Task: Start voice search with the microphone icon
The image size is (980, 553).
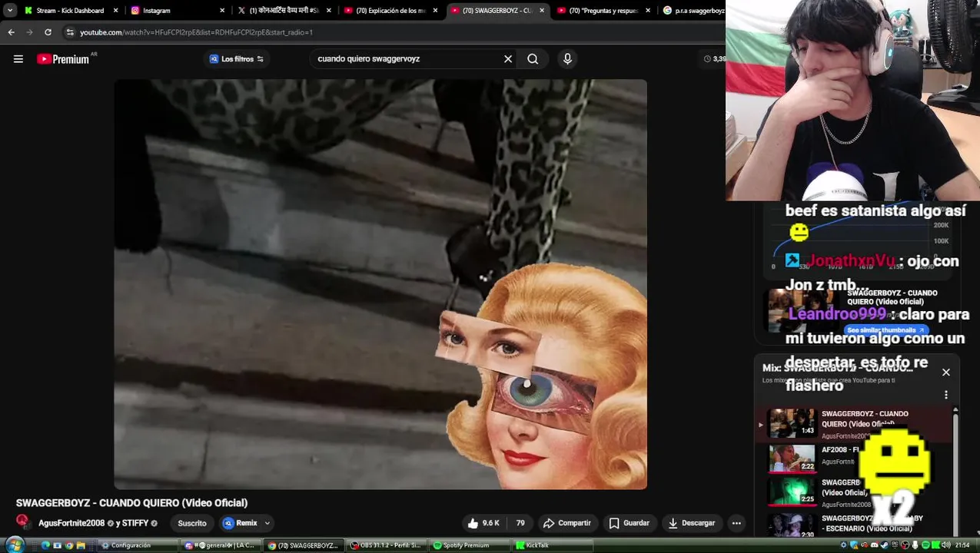Action: (x=567, y=59)
